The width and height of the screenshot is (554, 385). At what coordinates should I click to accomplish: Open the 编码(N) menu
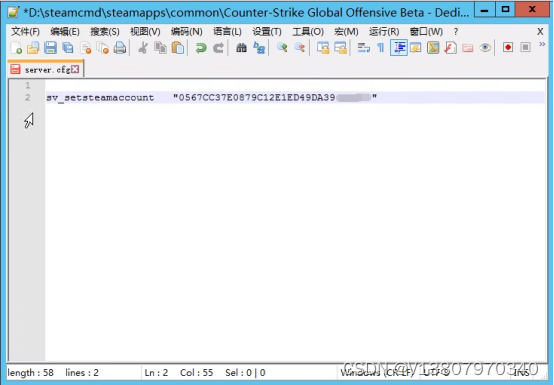[x=186, y=31]
